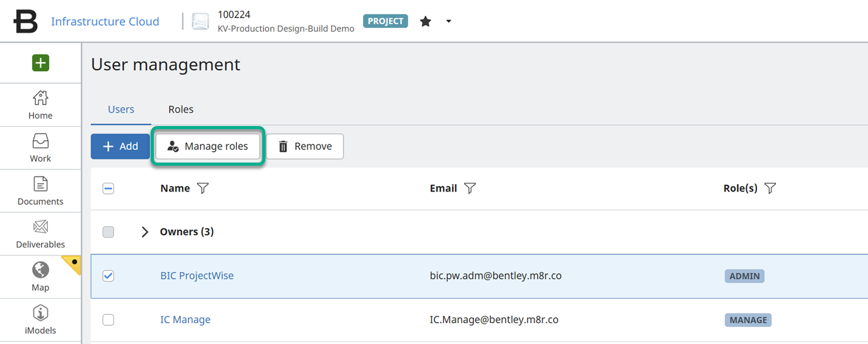The image size is (868, 344).
Task: Open the BIC ProjectWise user link
Action: (197, 276)
